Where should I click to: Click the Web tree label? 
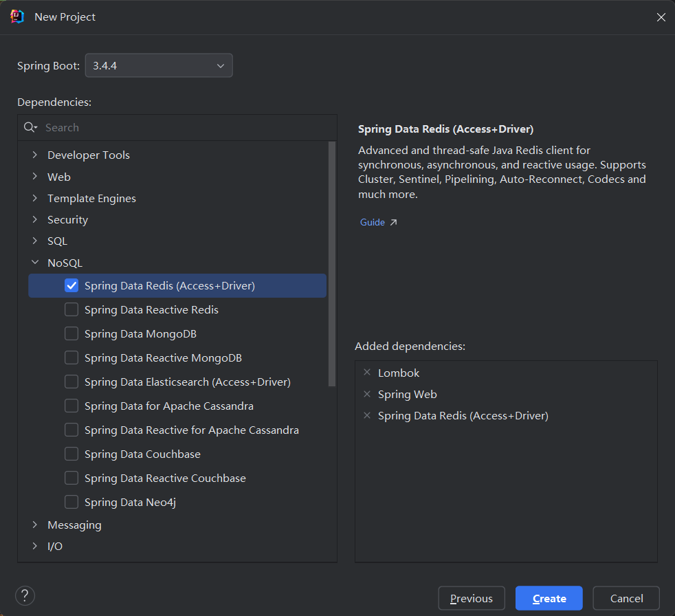point(59,177)
